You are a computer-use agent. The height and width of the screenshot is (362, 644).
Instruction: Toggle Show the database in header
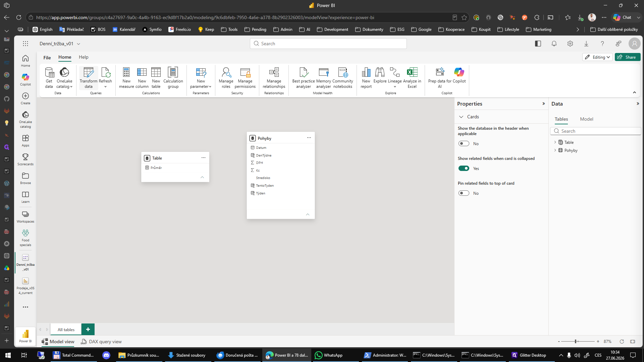[x=464, y=143]
